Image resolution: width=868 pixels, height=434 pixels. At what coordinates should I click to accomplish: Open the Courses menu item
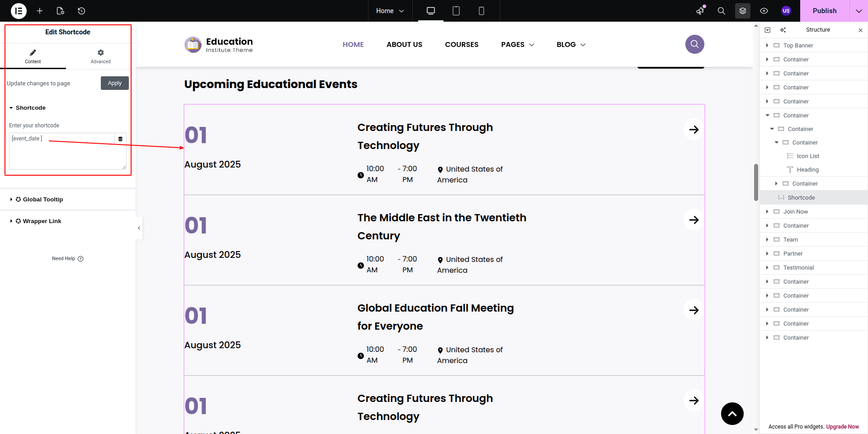click(461, 45)
